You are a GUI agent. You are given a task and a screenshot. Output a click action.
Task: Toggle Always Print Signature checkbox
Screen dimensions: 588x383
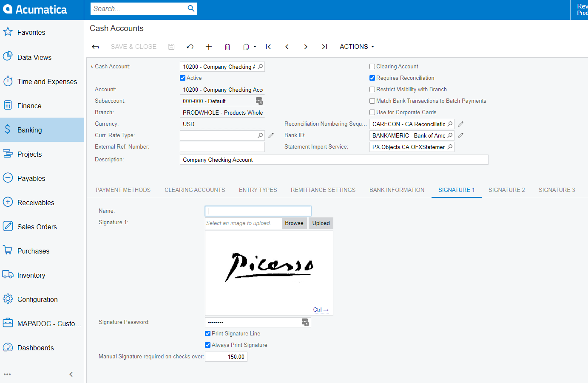(208, 345)
